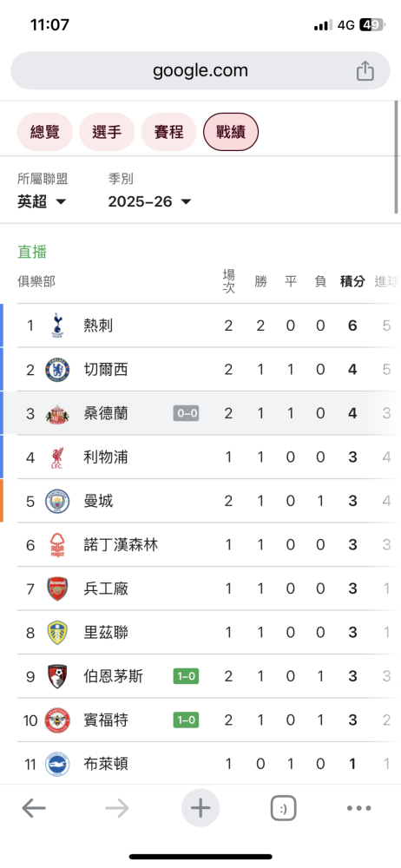The width and height of the screenshot is (401, 868).
Task: Tap the new tab plus button
Action: pyautogui.click(x=200, y=808)
